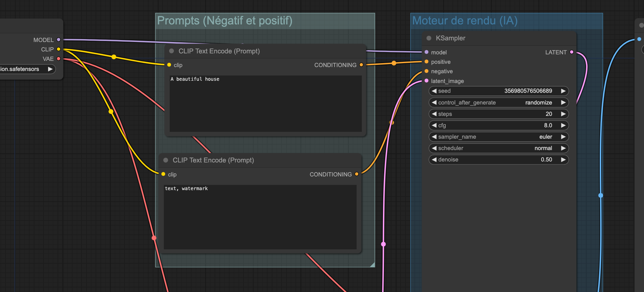The image size is (644, 292).
Task: Click the KSampler model input socket
Action: [427, 52]
